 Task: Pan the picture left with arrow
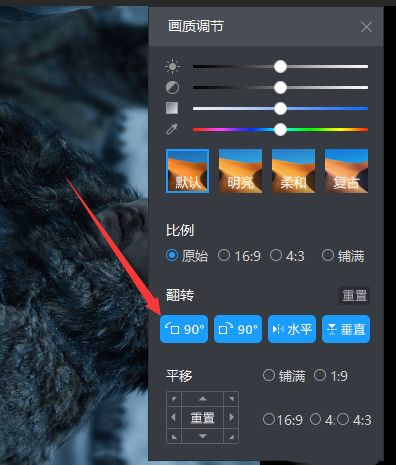(x=174, y=417)
